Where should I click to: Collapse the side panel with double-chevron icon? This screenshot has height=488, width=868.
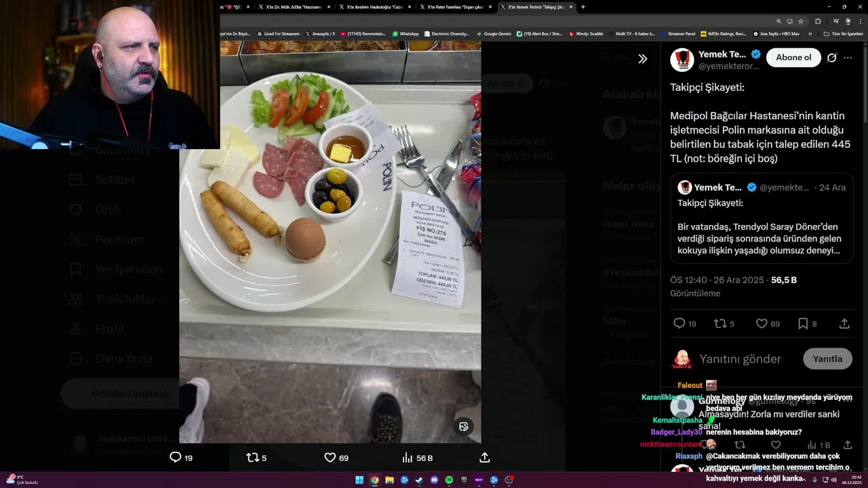click(642, 59)
